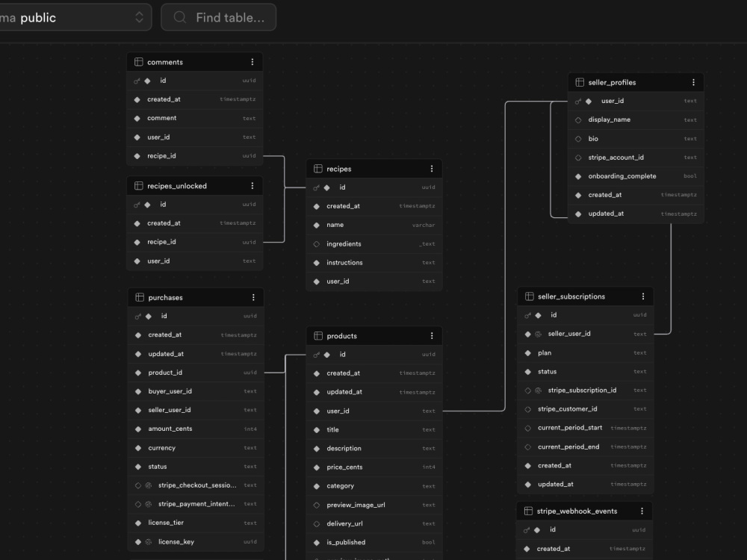Image resolution: width=747 pixels, height=560 pixels.
Task: Open purchases table options menu
Action: coord(253,298)
